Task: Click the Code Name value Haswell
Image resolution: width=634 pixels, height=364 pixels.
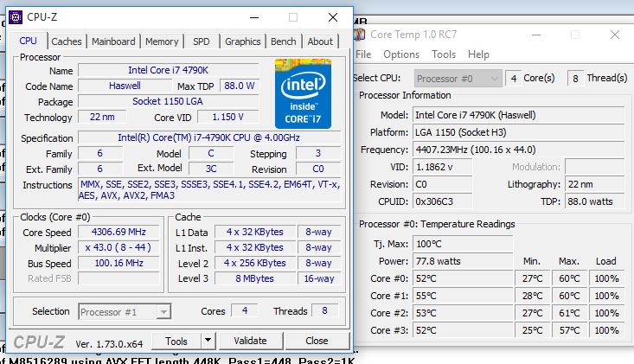Action: click(125, 86)
